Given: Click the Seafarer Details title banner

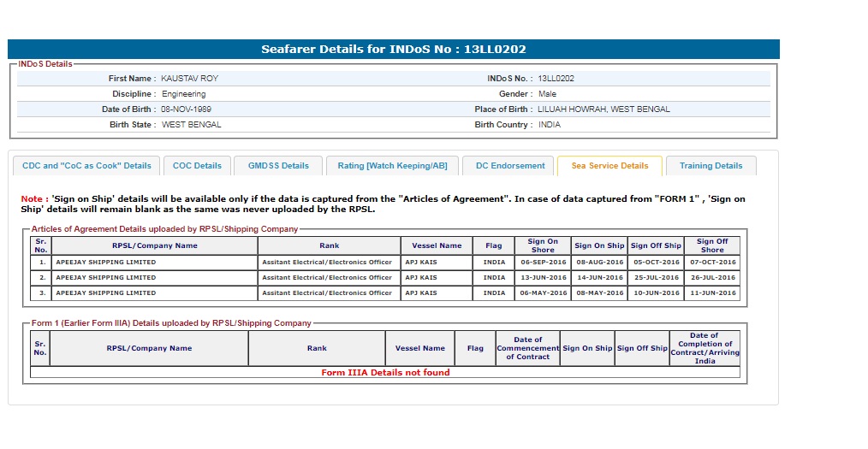Looking at the screenshot, I should pos(394,50).
